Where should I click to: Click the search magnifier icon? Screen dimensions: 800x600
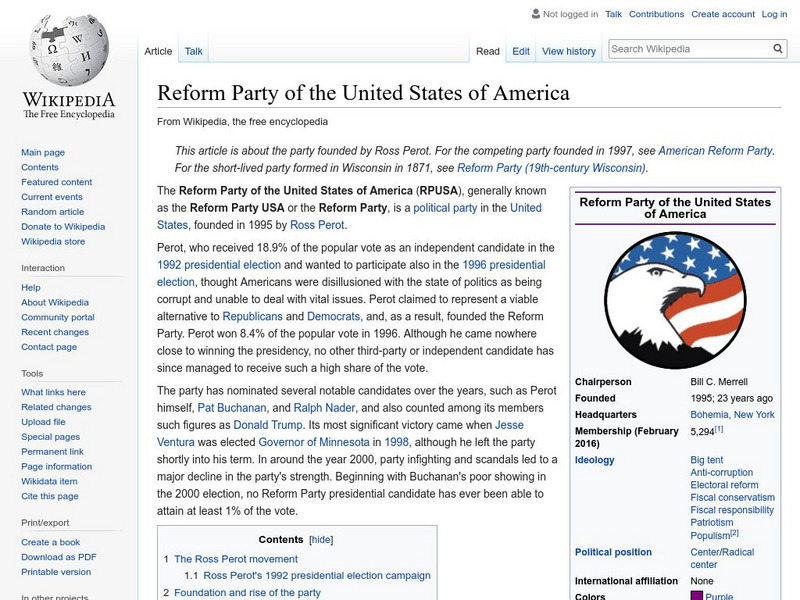pyautogui.click(x=778, y=48)
